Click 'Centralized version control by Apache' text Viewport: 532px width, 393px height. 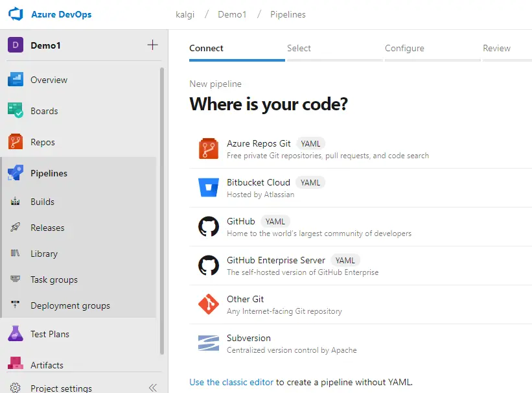coord(292,350)
